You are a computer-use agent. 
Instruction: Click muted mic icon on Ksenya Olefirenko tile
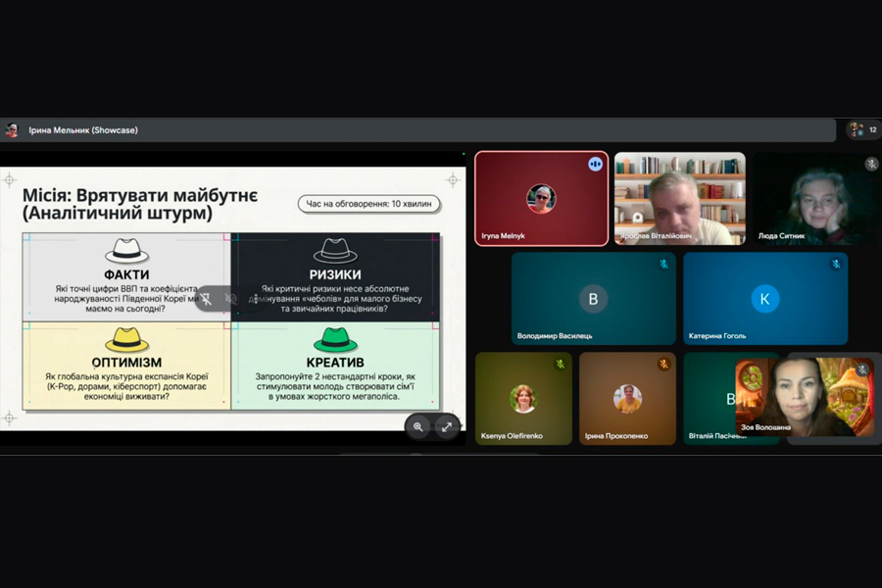(561, 364)
